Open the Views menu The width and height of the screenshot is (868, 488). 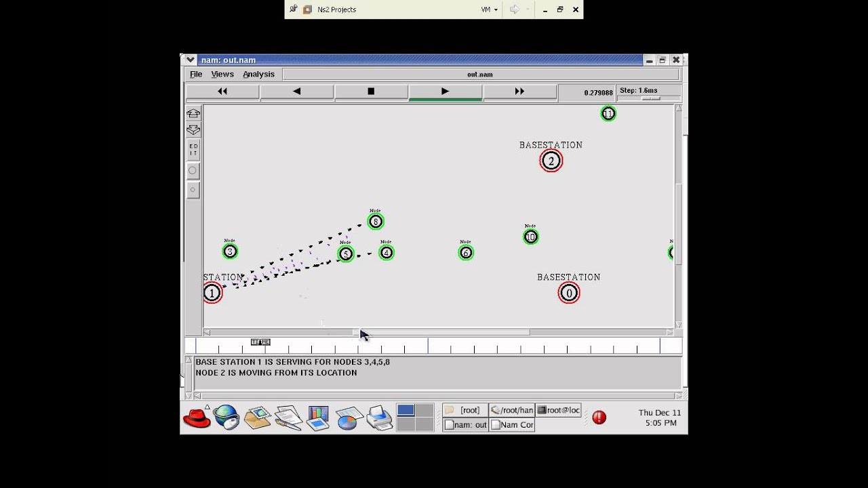222,75
